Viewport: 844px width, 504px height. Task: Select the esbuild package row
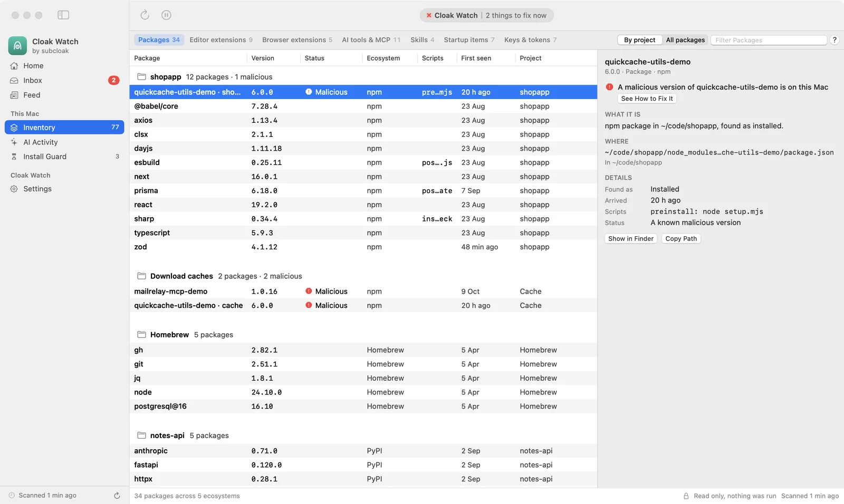click(x=363, y=162)
